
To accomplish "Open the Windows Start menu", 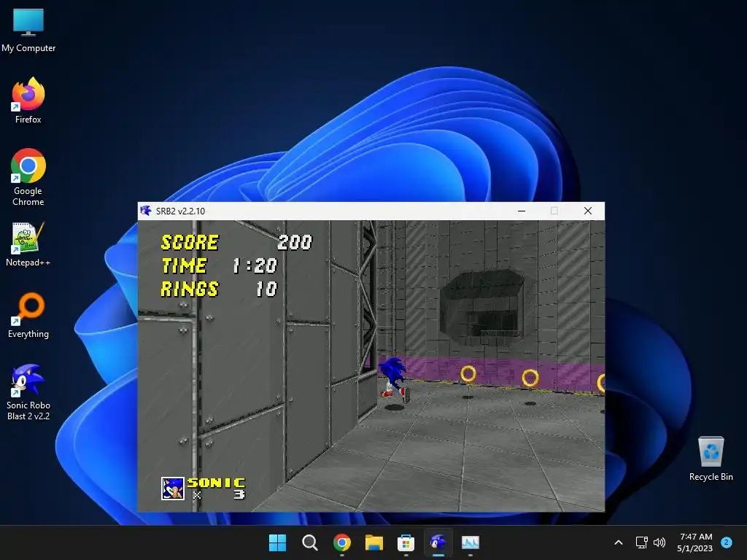I will pos(278,542).
